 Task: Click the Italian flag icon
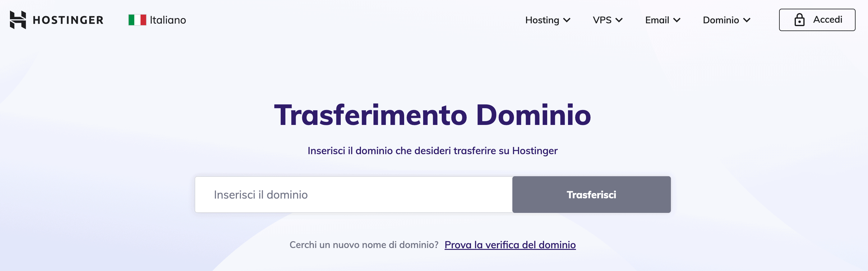coord(137,20)
